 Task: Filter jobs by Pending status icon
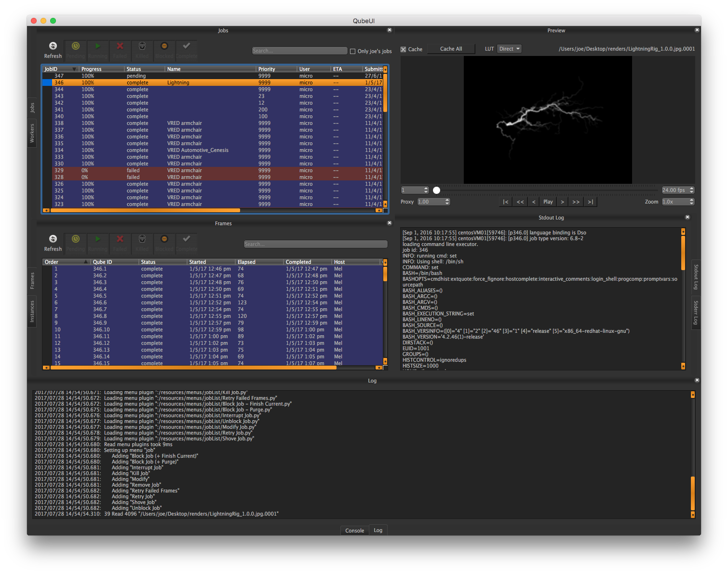pos(76,46)
